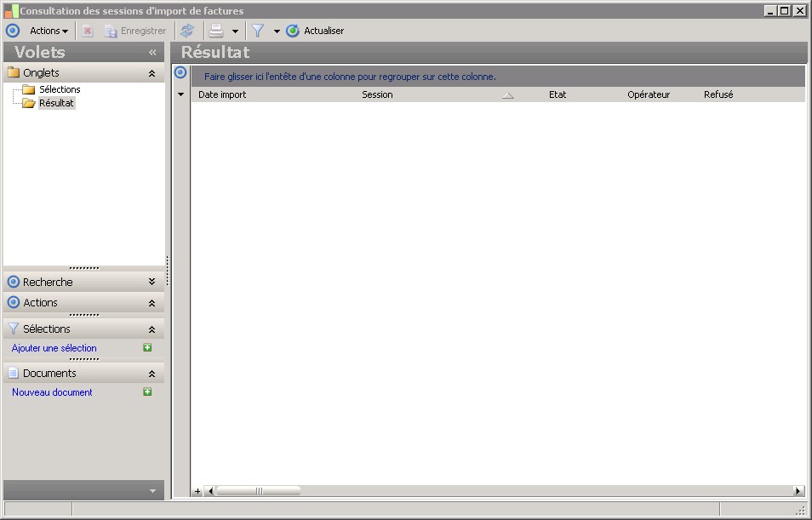Maximize the Consultation des sessions window
The height and width of the screenshot is (520, 812).
pyautogui.click(x=785, y=10)
